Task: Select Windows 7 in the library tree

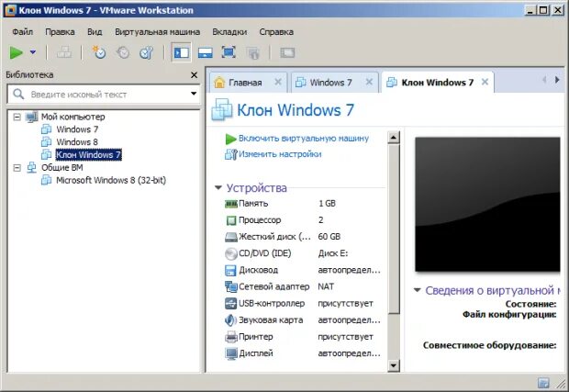Action: click(x=77, y=129)
